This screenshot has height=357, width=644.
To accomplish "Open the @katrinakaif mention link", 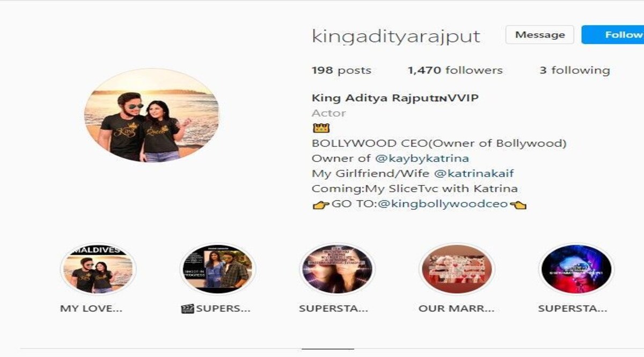I will tap(473, 174).
